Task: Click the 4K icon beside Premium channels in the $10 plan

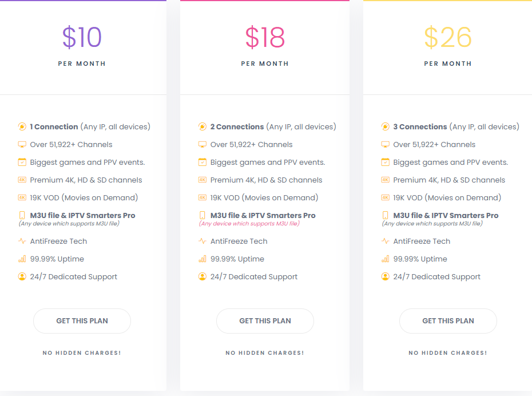Action: 22,180
